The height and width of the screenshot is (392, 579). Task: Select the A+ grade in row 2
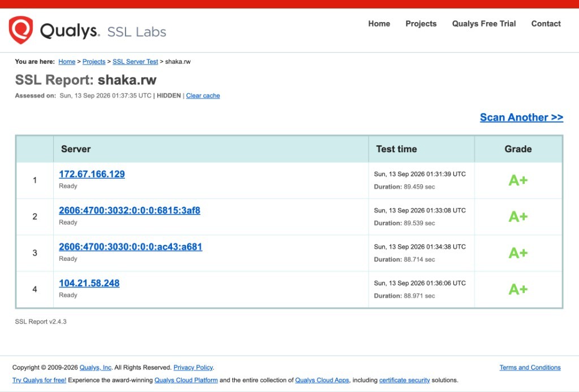tap(518, 217)
